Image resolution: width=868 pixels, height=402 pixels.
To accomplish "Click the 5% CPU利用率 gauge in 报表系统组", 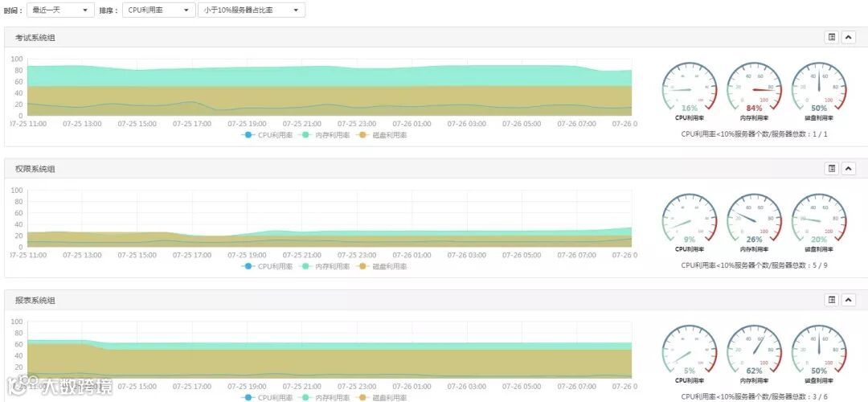I will click(x=690, y=353).
